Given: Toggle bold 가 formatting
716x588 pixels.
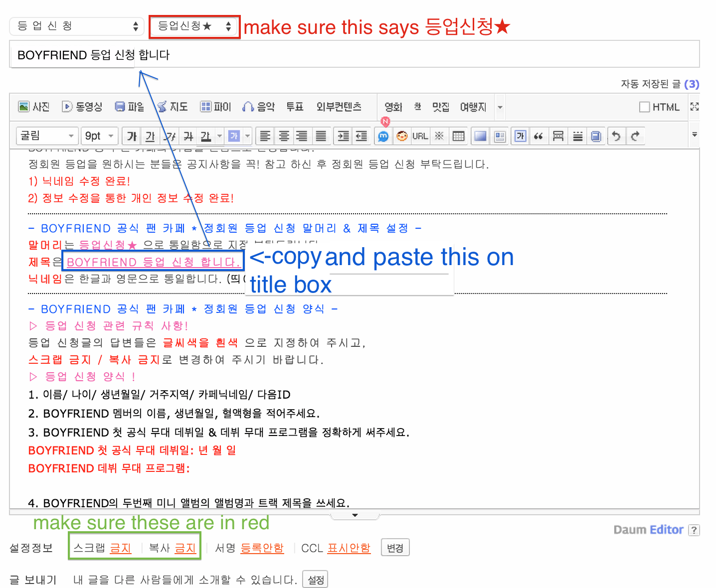Looking at the screenshot, I should pos(132,136).
